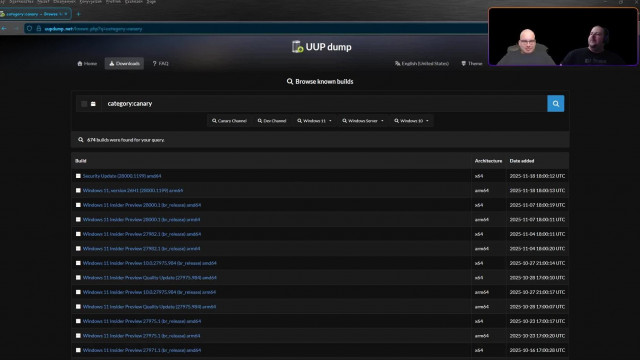Check Quality Update (27975.984) arm64 checkbox
640x360 pixels.
point(78,307)
